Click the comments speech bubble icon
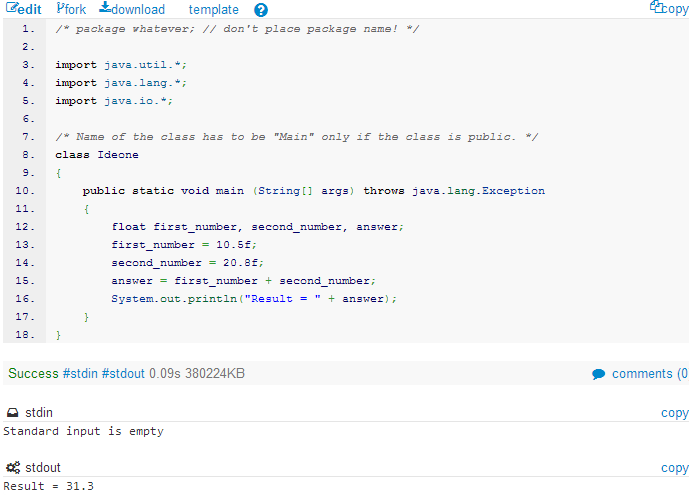The image size is (689, 495). pos(598,374)
